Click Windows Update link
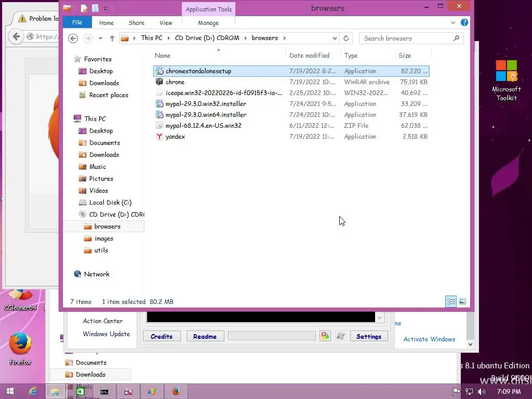 pyautogui.click(x=106, y=334)
